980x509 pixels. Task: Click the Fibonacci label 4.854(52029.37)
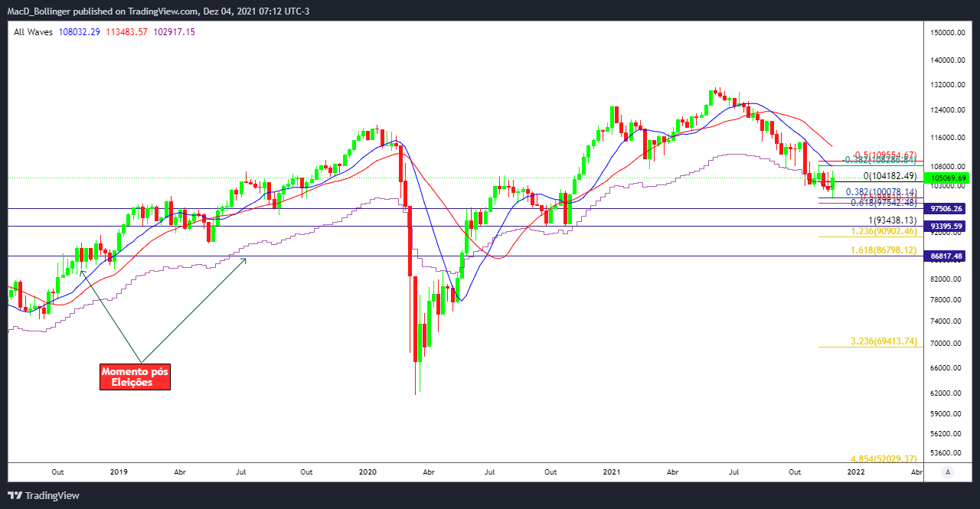pyautogui.click(x=884, y=458)
